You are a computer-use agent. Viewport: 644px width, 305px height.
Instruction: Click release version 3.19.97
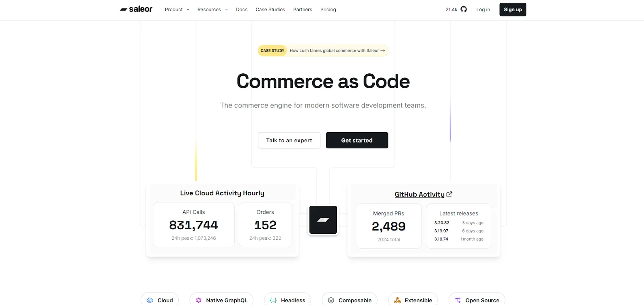tap(441, 231)
